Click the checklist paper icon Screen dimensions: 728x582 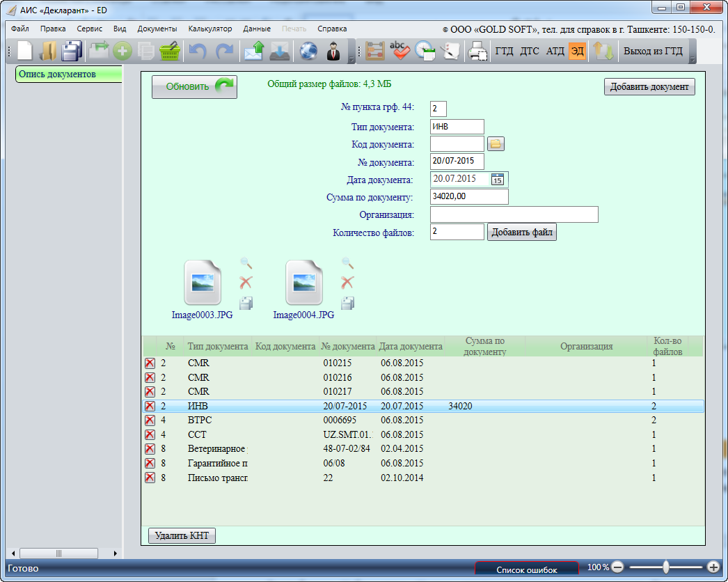pos(450,51)
